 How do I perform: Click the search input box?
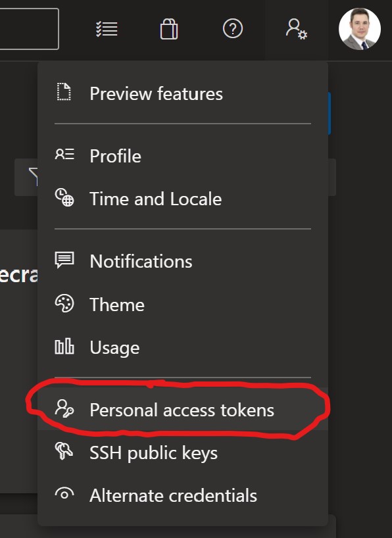(29, 29)
